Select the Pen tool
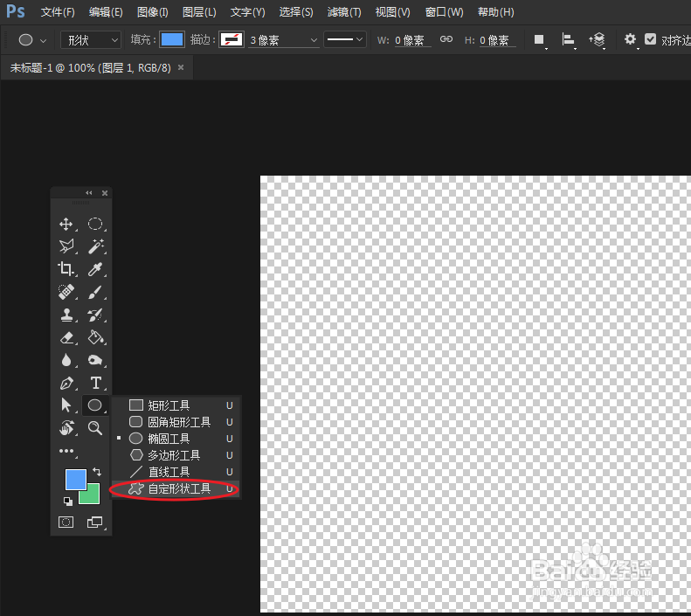Viewport: 691px width, 616px height. coord(66,383)
